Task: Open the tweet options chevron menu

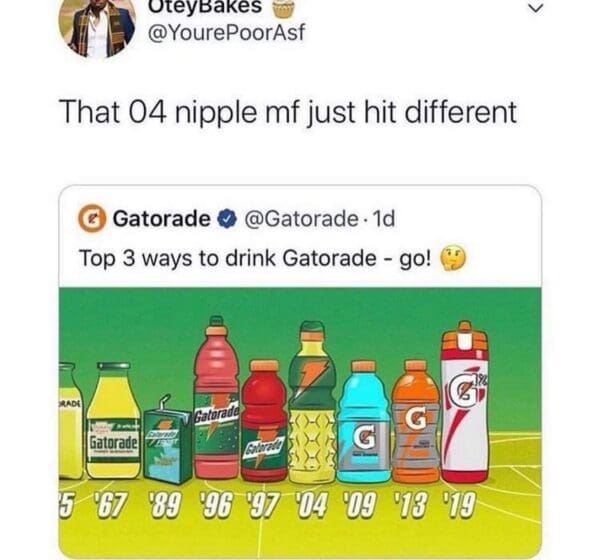Action: coord(536,8)
